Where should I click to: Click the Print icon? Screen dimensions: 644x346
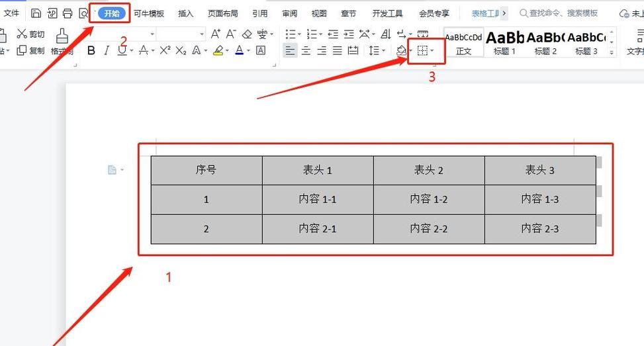(68, 13)
